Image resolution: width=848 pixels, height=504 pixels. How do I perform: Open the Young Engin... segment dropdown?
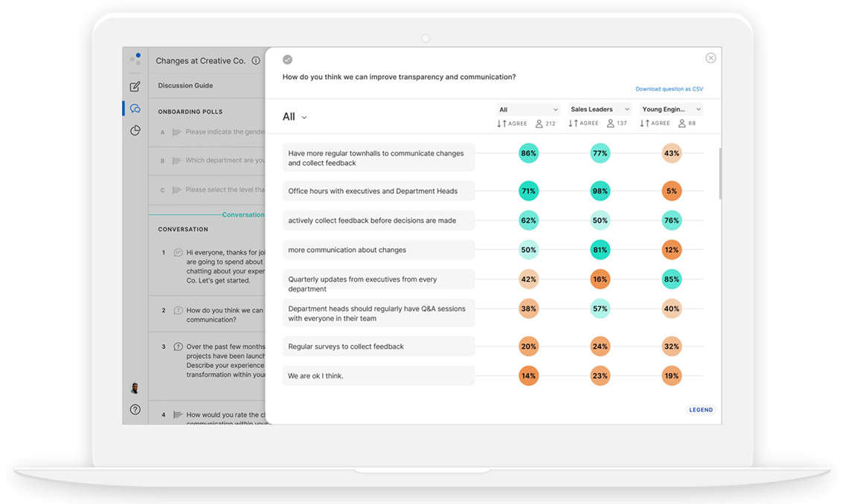[x=671, y=109]
